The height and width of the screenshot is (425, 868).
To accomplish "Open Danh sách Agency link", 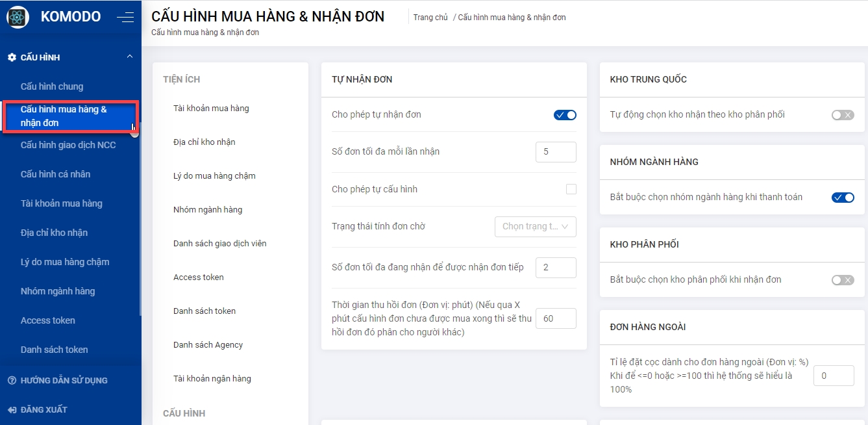I will pos(208,345).
